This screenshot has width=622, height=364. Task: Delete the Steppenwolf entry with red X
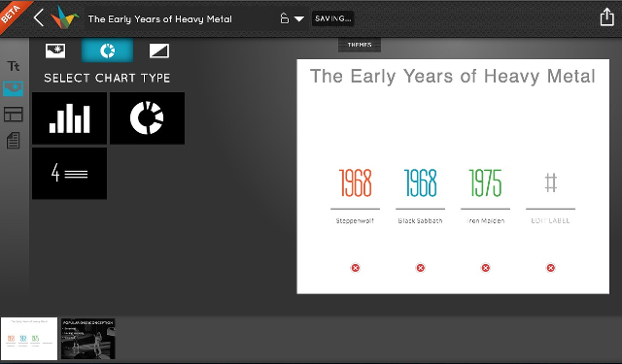coord(356,268)
